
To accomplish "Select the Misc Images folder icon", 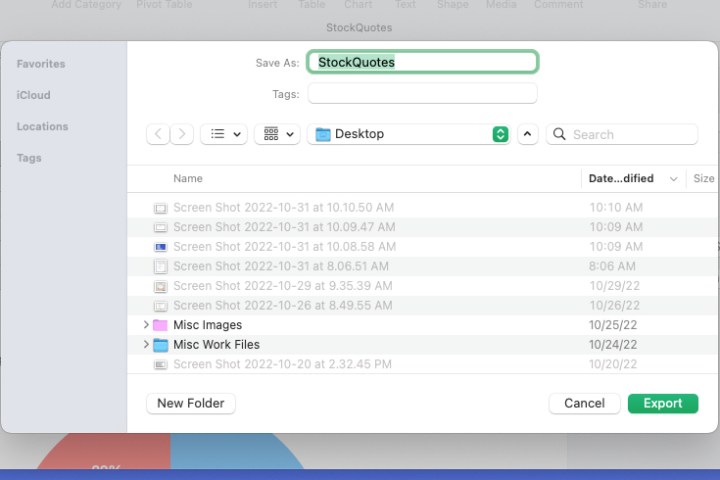I will (160, 325).
